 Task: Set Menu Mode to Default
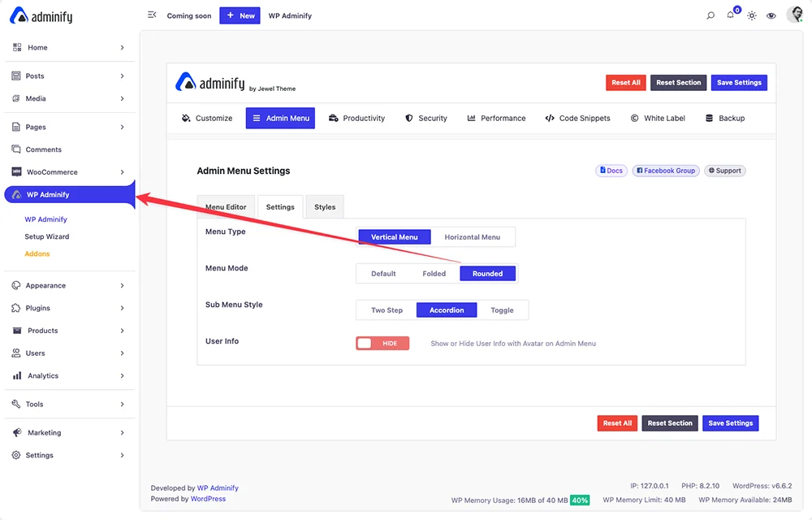pyautogui.click(x=383, y=274)
